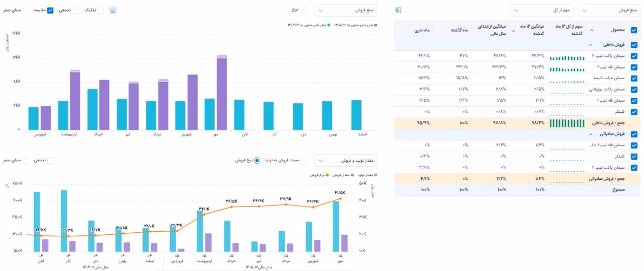Enable the تفکیک checkbox

pos(101,10)
